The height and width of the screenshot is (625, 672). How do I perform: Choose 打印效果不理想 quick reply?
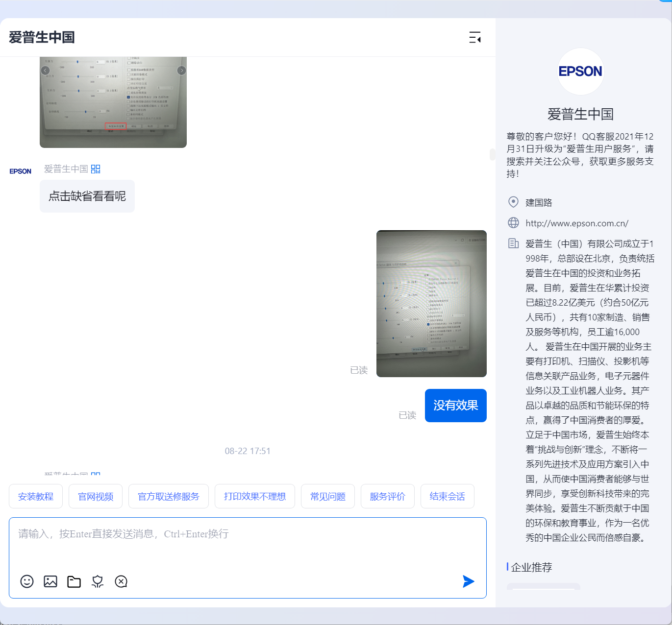255,496
